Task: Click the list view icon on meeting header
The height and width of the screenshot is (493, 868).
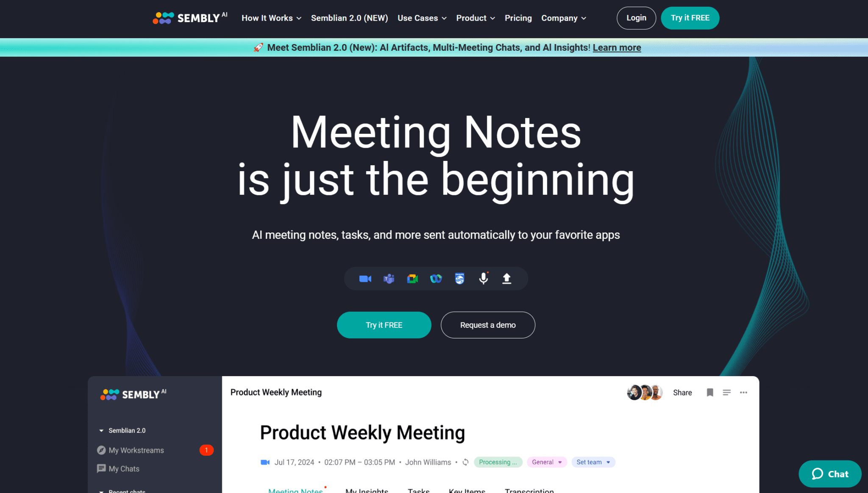Action: coord(727,392)
